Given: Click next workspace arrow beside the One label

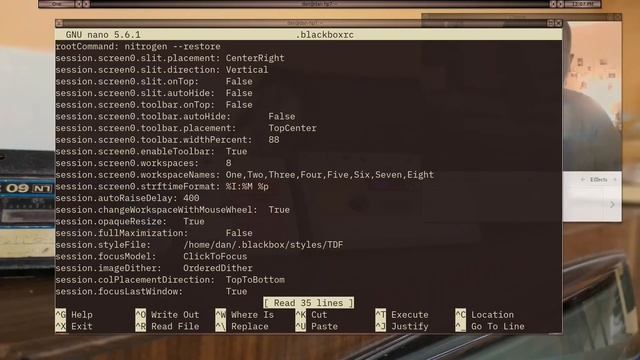Looking at the screenshot, I should (x=86, y=4).
